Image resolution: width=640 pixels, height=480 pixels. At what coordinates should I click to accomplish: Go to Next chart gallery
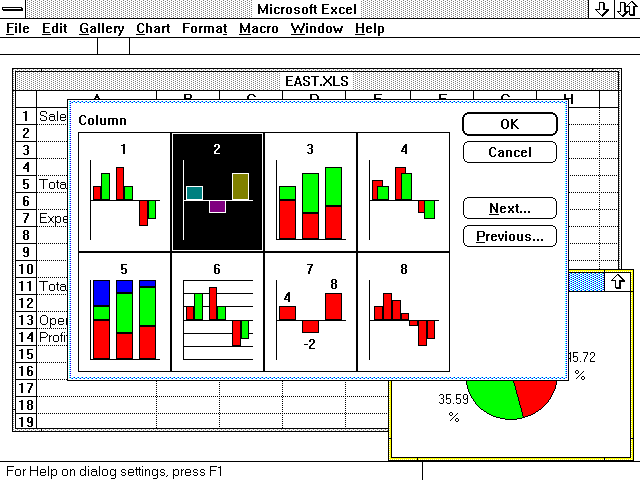tap(510, 209)
